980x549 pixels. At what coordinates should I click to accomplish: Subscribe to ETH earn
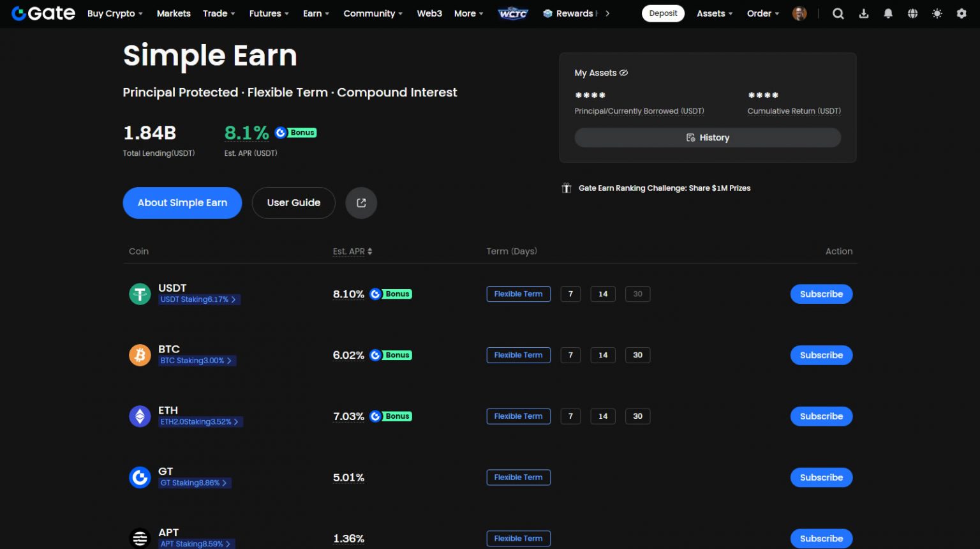(821, 416)
